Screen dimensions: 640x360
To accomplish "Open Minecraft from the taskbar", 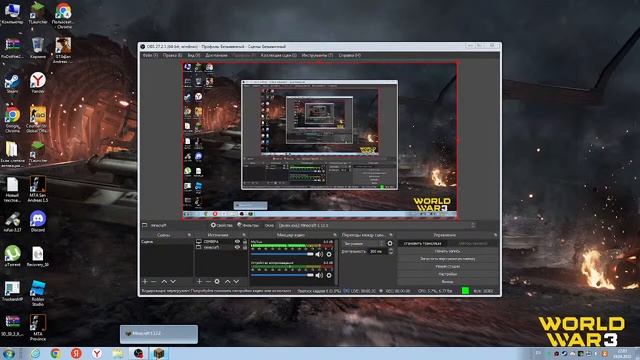I will (x=159, y=353).
